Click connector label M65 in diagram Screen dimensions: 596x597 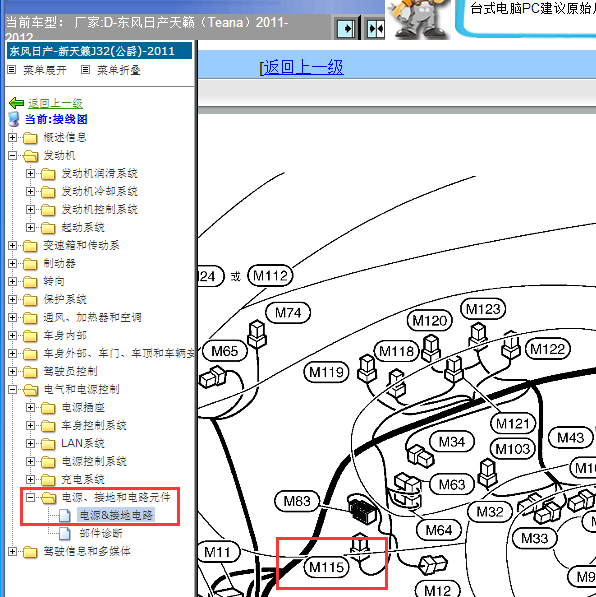(224, 351)
